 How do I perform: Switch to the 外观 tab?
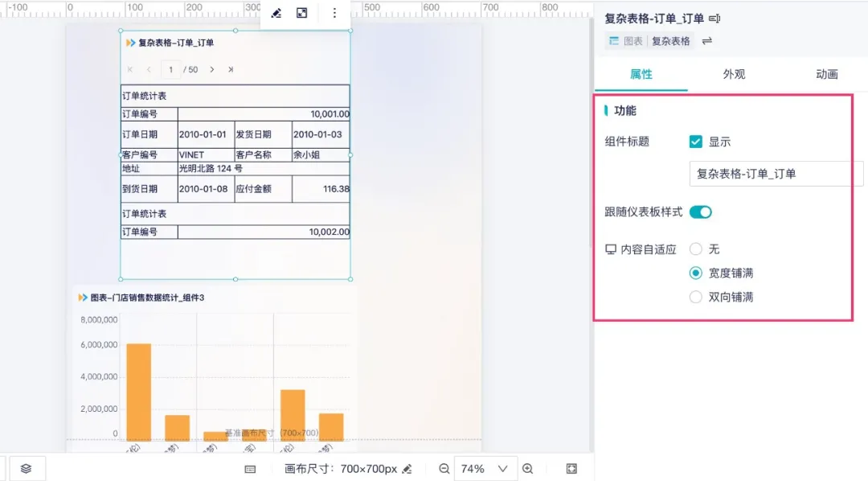734,74
